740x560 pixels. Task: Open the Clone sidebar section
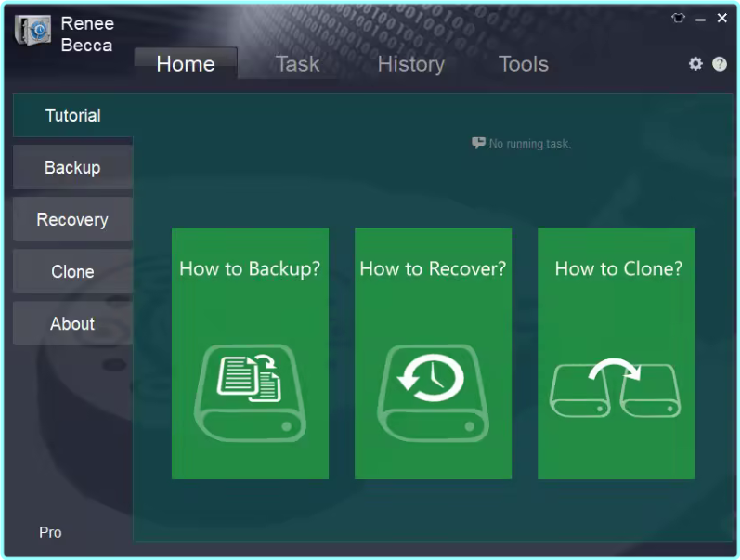tap(72, 272)
